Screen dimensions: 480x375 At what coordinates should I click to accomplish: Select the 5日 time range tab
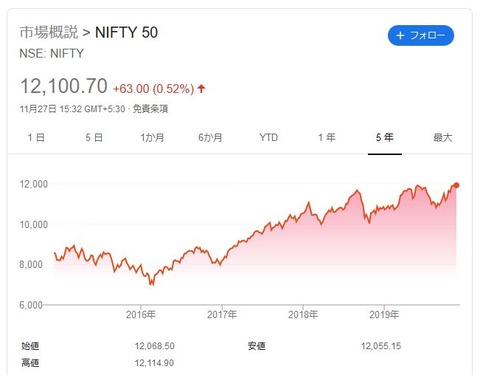94,137
